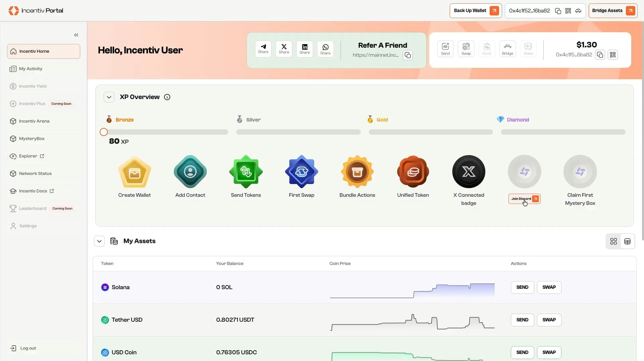Open XP Overview info tooltip

167,97
